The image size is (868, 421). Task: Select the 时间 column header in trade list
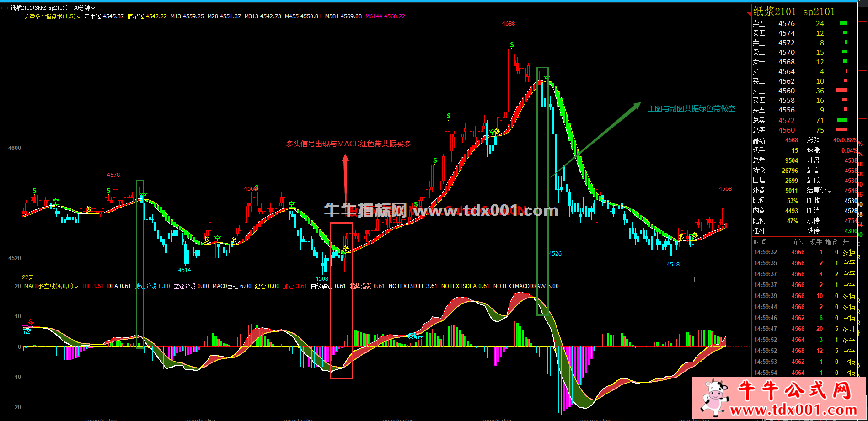[760, 242]
